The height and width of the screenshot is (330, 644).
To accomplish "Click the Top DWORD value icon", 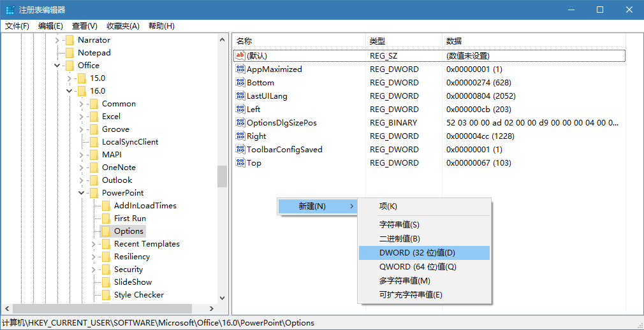I will click(240, 162).
